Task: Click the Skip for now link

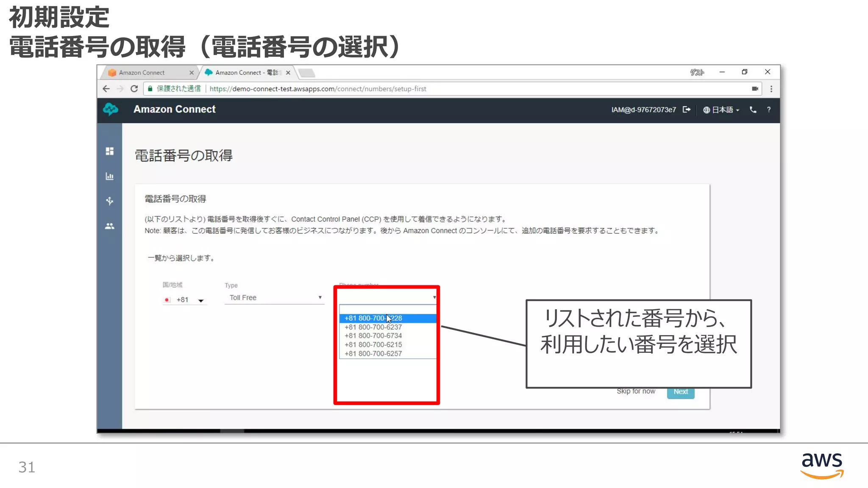Action: tap(636, 391)
